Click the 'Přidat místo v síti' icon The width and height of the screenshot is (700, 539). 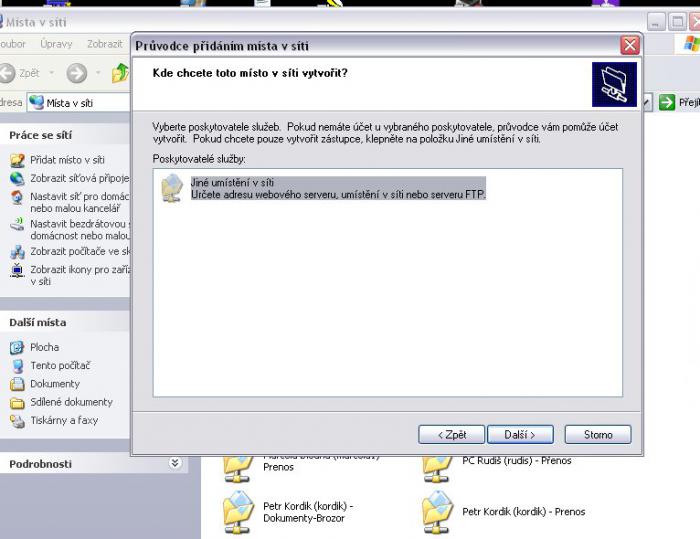(17, 160)
